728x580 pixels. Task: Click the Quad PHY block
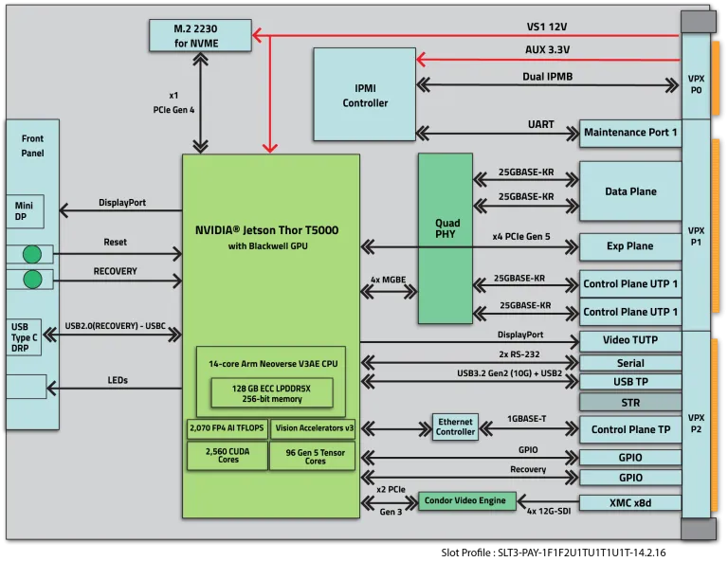pyautogui.click(x=446, y=239)
